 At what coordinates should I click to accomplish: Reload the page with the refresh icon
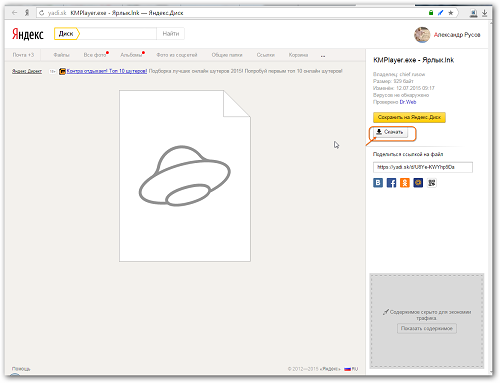41,13
